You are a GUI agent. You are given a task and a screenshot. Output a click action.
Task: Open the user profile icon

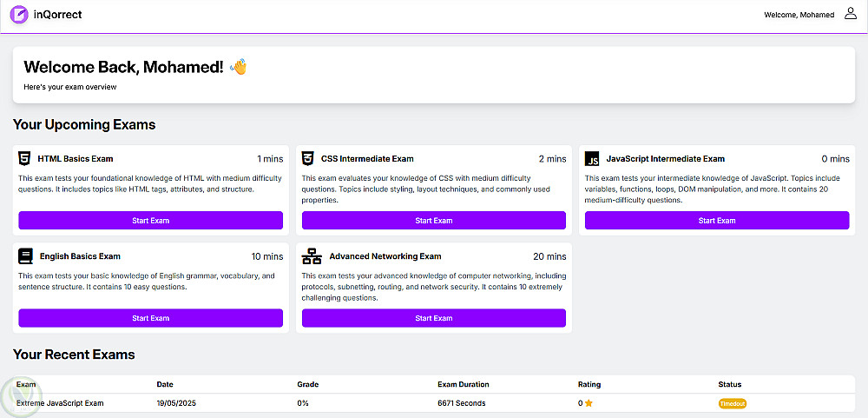pyautogui.click(x=851, y=13)
